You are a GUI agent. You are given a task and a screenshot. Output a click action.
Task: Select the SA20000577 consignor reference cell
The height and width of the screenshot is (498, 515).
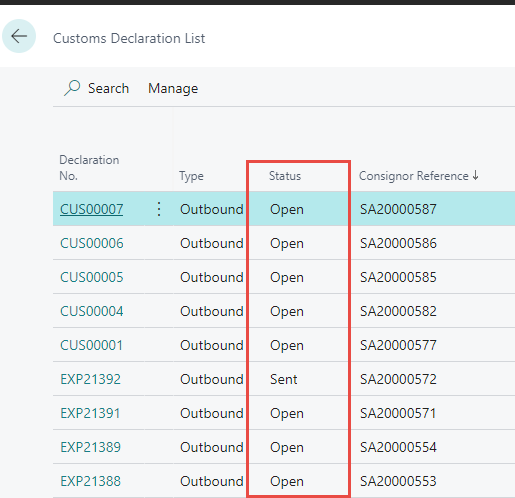(398, 345)
